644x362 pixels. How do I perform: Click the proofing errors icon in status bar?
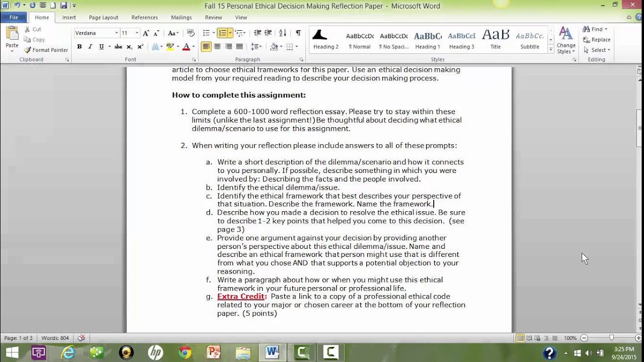point(81,338)
